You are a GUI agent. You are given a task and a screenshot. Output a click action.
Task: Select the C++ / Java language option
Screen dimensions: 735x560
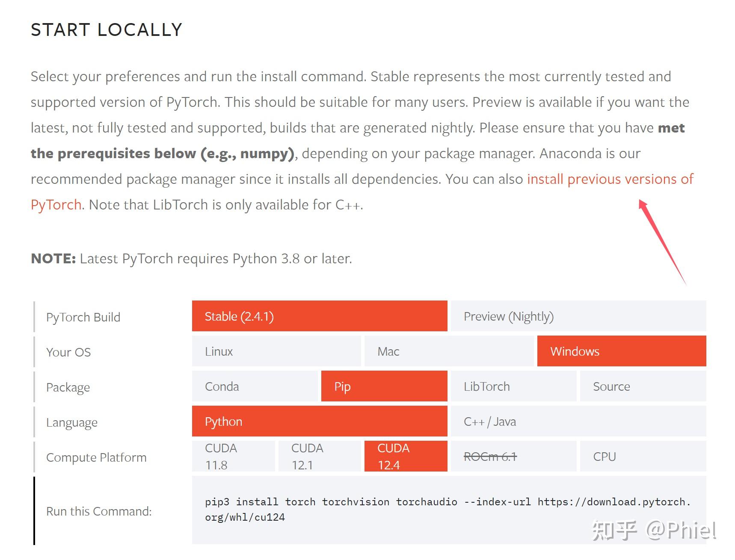(x=578, y=421)
